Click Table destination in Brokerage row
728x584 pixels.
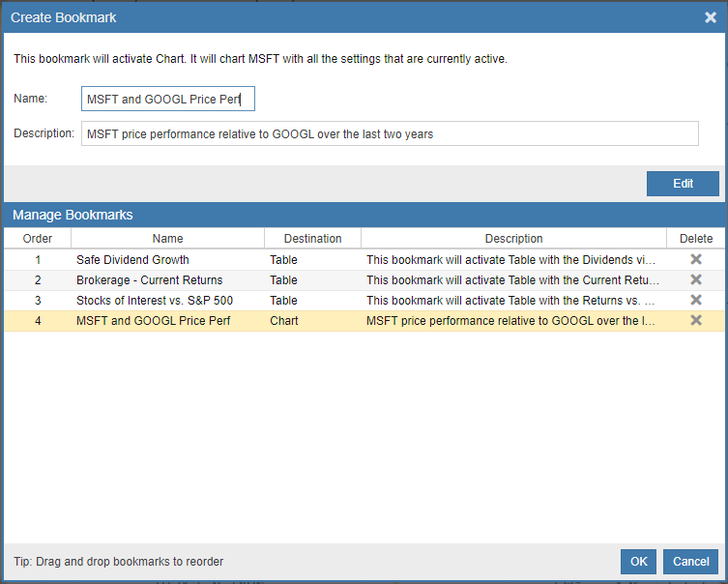[283, 280]
